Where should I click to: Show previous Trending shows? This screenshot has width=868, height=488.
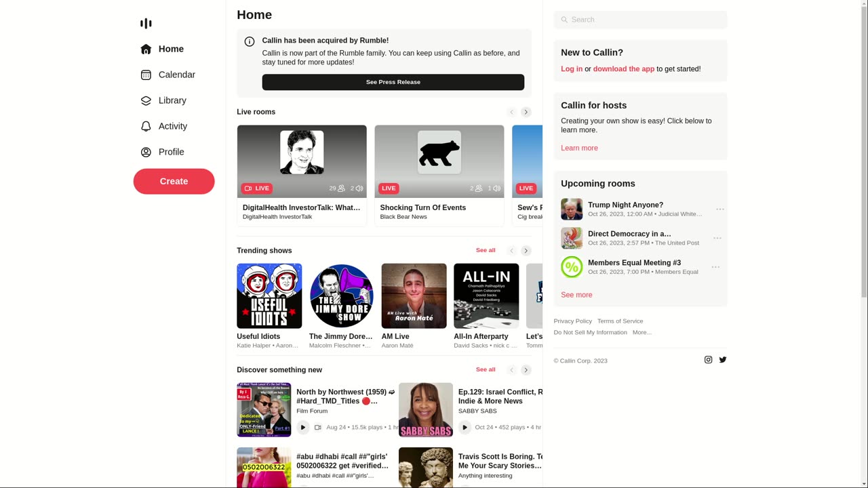[x=512, y=251]
